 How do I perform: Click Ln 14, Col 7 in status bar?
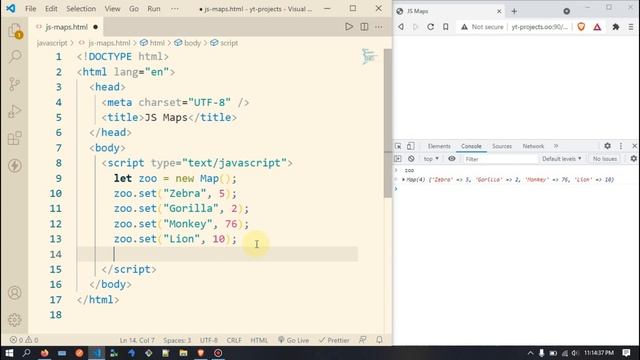(x=137, y=340)
